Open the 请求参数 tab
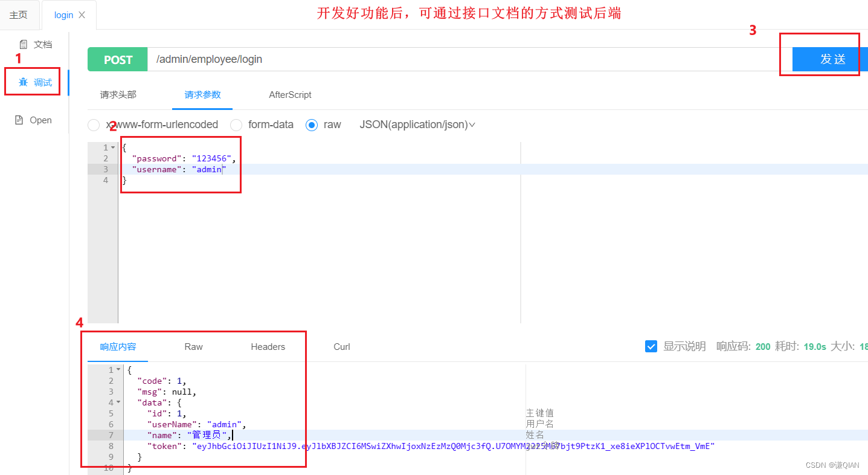868x475 pixels. coord(203,94)
